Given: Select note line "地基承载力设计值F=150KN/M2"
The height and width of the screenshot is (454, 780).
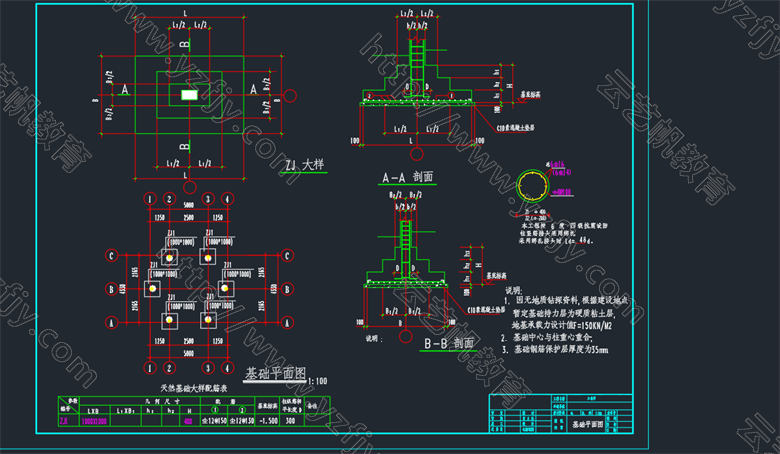Looking at the screenshot, I should tap(562, 326).
